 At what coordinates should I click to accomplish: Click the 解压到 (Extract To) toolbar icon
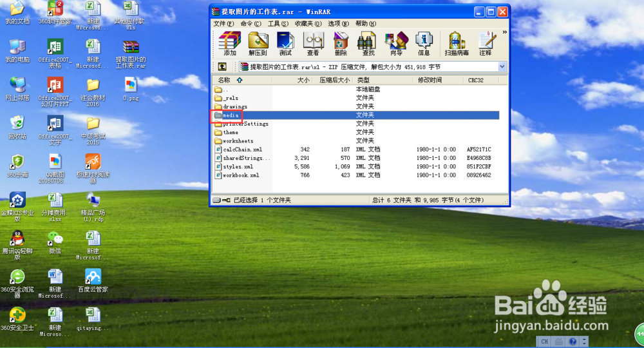(x=258, y=44)
